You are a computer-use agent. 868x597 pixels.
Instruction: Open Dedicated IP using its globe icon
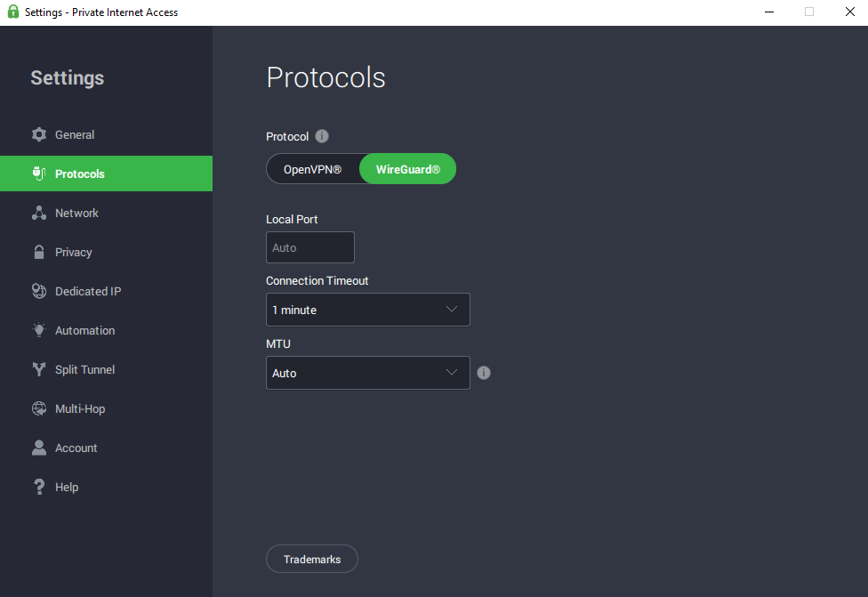[x=39, y=291]
